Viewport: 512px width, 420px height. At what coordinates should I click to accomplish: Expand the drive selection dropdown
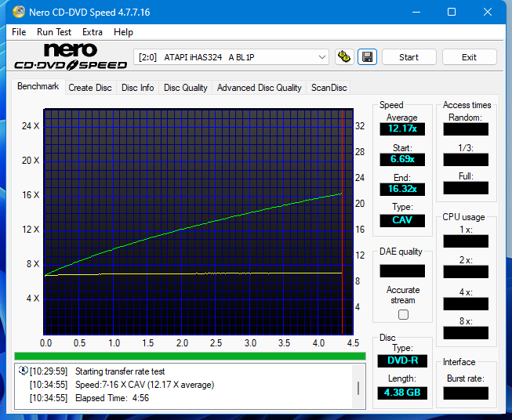pyautogui.click(x=322, y=57)
